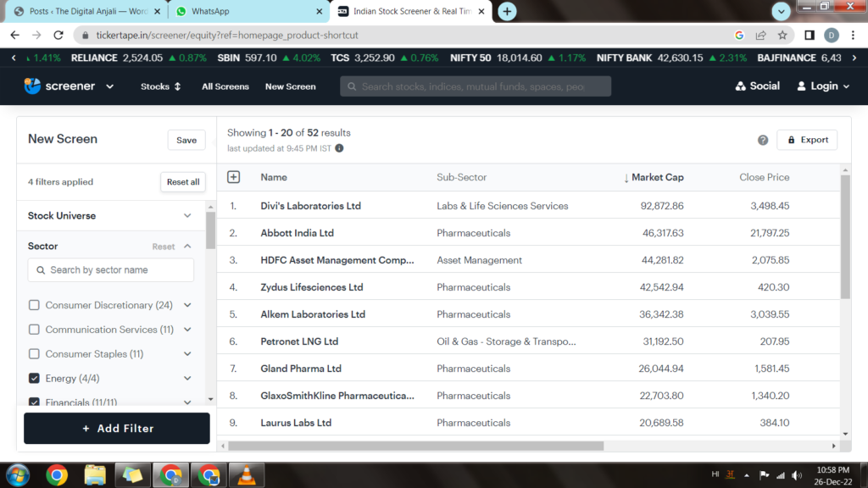Screen dimensions: 868x488
Task: Check Consumer Discretionary sector checkbox
Action: (34, 305)
